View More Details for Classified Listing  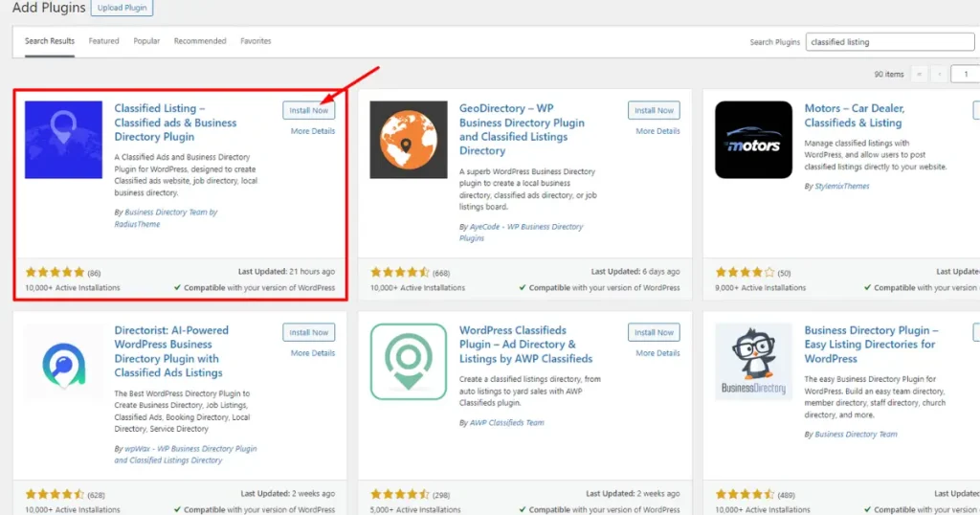(x=313, y=131)
